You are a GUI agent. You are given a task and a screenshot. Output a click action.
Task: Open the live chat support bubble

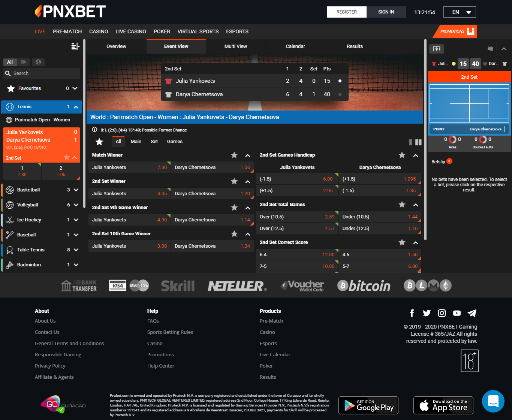(493, 401)
